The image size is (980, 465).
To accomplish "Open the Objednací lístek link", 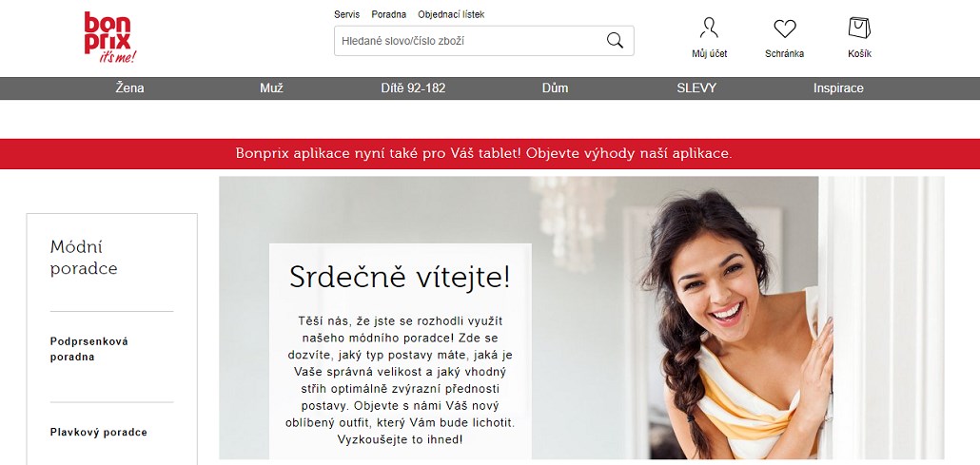I will pyautogui.click(x=451, y=14).
